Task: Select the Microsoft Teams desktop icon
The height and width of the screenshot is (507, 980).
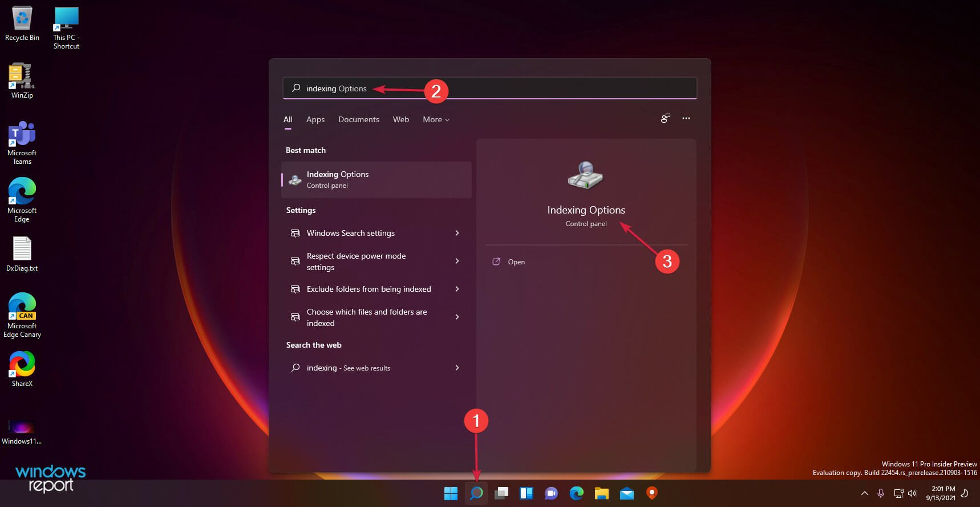Action: pos(22,143)
